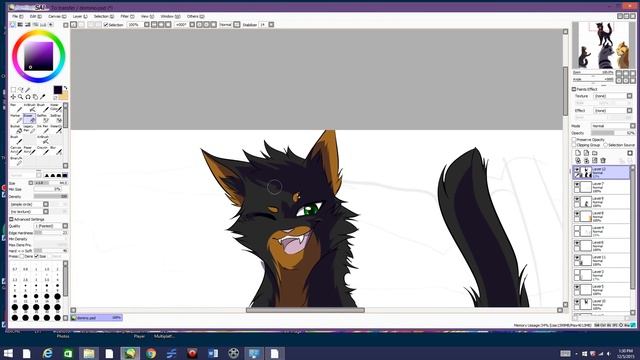Open the Effect dropdown in Paints Effect
The height and width of the screenshot is (360, 640).
[629, 111]
